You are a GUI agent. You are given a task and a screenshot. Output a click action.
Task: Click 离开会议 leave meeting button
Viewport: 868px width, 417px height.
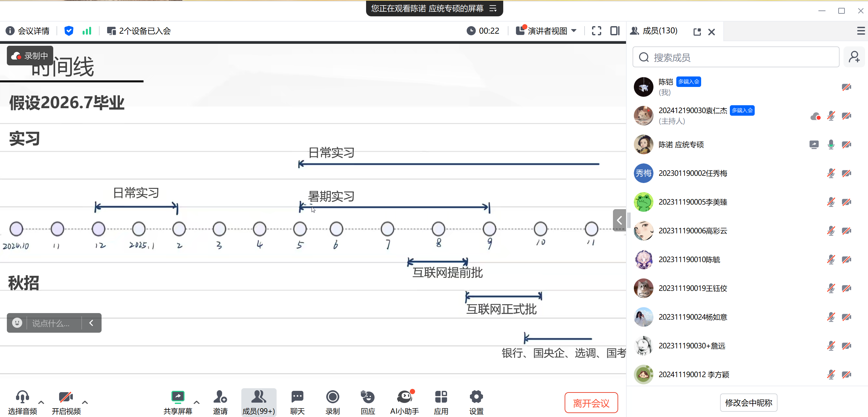click(x=591, y=403)
